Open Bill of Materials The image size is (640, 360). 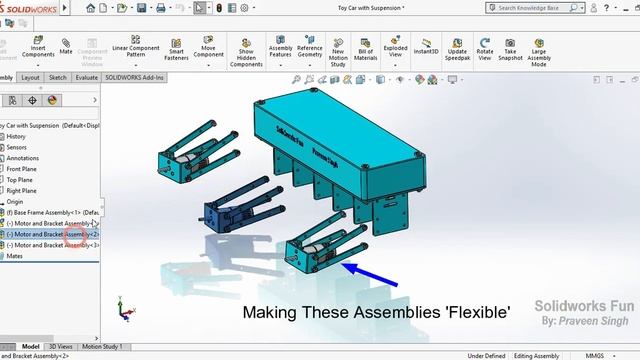[x=365, y=49]
